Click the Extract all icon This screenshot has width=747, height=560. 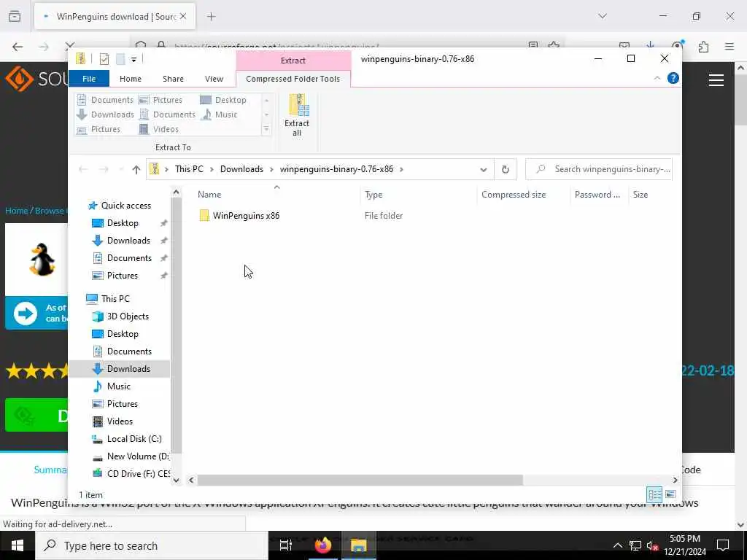tap(297, 115)
